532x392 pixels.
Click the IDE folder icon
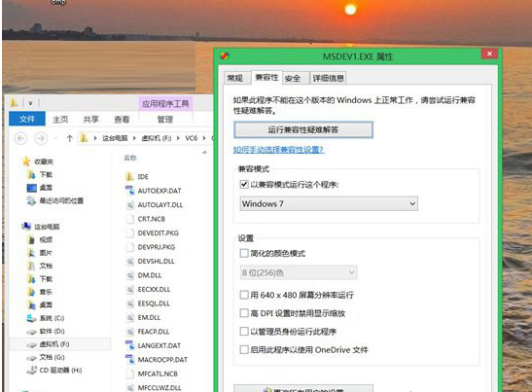[129, 176]
